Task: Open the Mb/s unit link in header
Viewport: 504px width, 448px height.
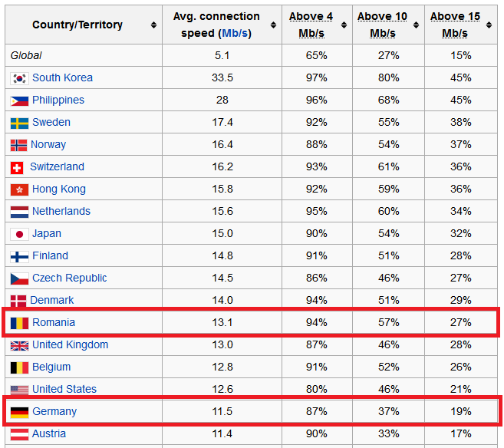Action: (x=235, y=33)
